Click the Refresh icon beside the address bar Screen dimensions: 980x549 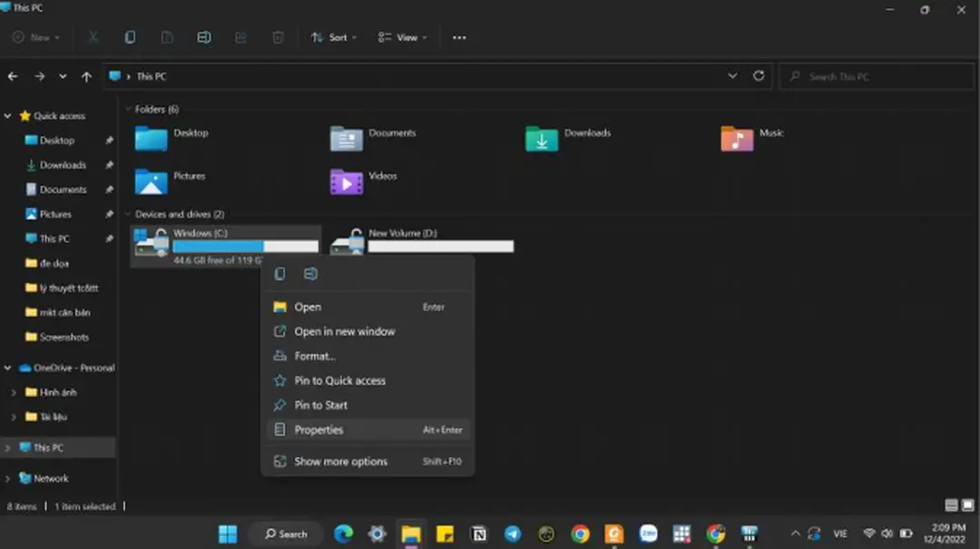click(759, 76)
